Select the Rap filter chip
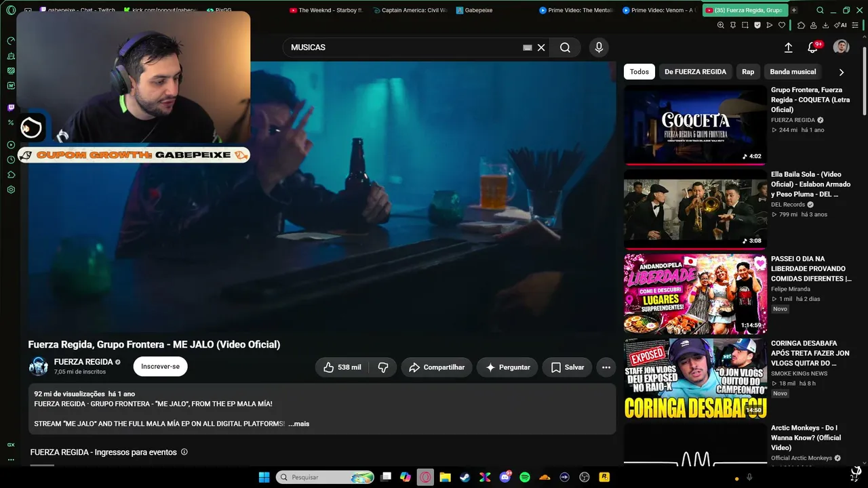Screen dimensions: 868x488 coord(748,72)
